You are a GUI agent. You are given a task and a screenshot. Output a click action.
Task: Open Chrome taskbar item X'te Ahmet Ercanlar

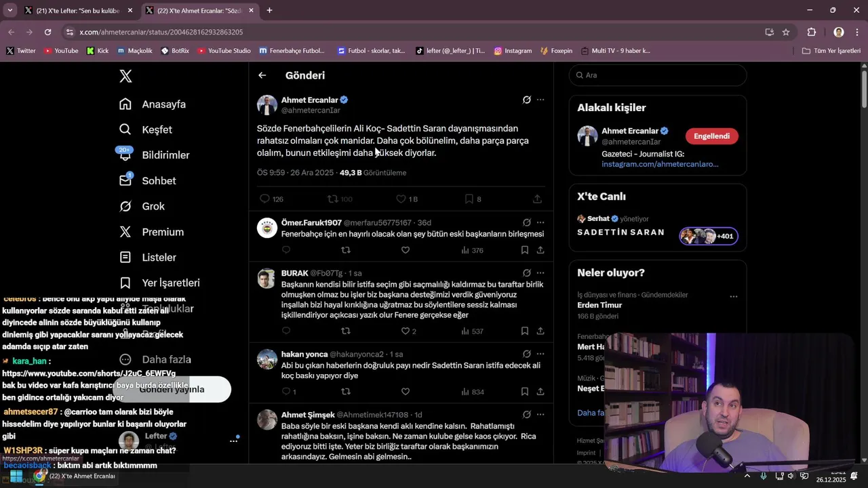click(x=76, y=476)
